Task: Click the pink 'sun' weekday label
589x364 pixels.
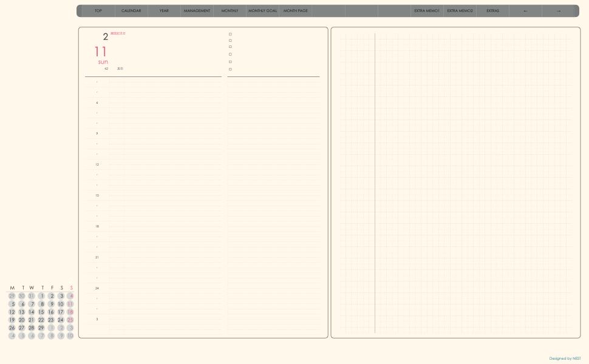Action: tap(103, 62)
